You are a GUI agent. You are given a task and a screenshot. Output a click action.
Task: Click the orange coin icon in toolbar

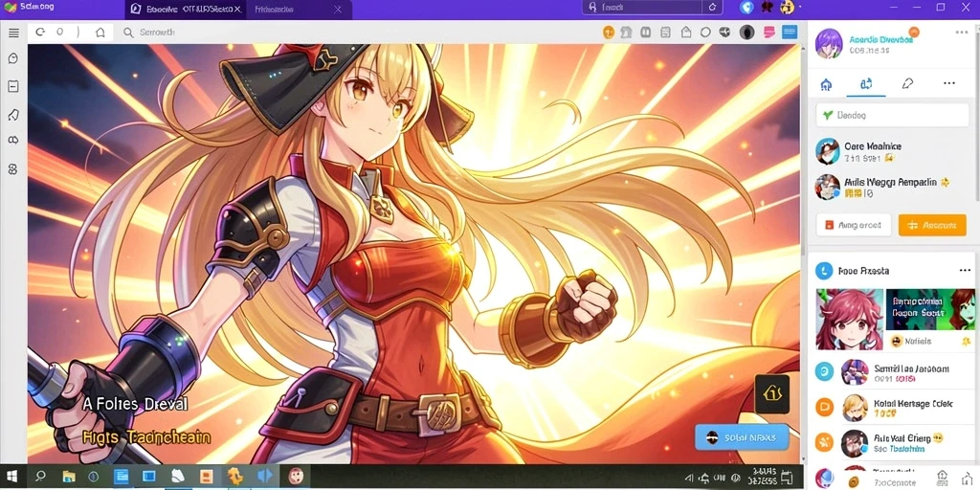(x=608, y=32)
